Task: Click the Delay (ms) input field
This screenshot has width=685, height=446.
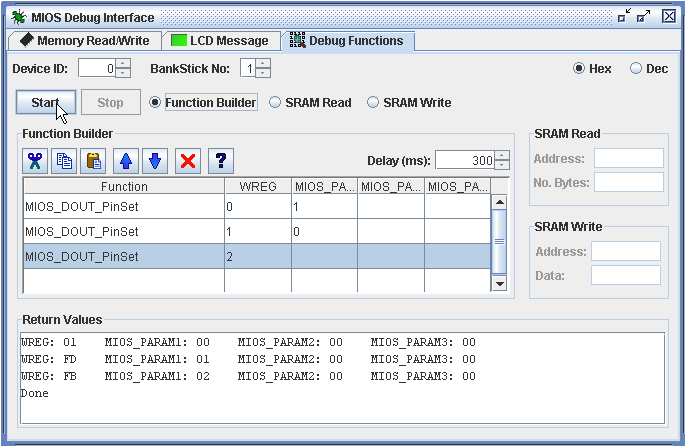Action: [x=465, y=160]
